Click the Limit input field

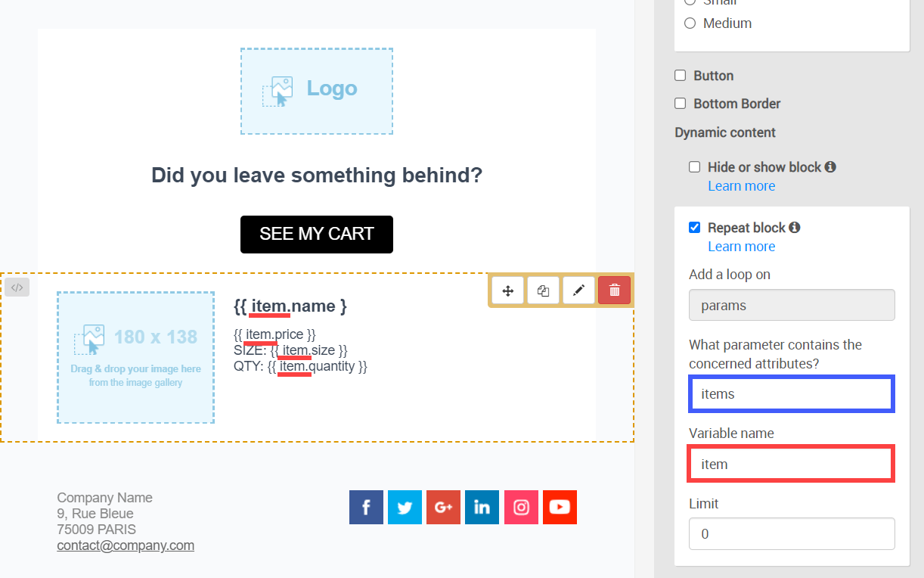792,533
